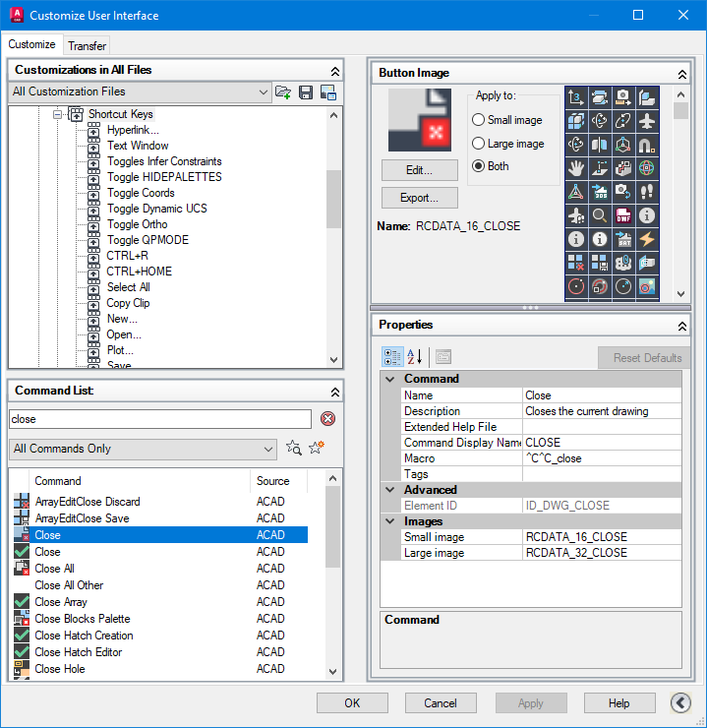The image size is (707, 728).
Task: Select the Small image radio button
Action: [x=478, y=120]
